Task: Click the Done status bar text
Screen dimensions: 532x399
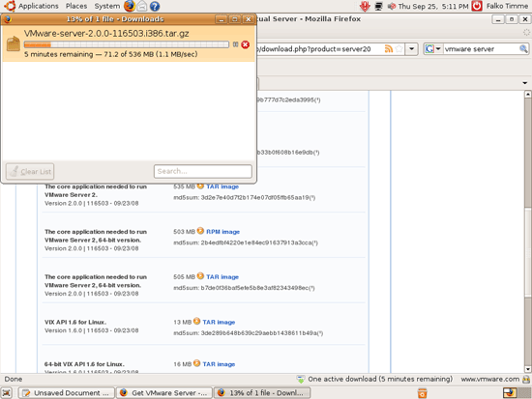Action: (14, 379)
